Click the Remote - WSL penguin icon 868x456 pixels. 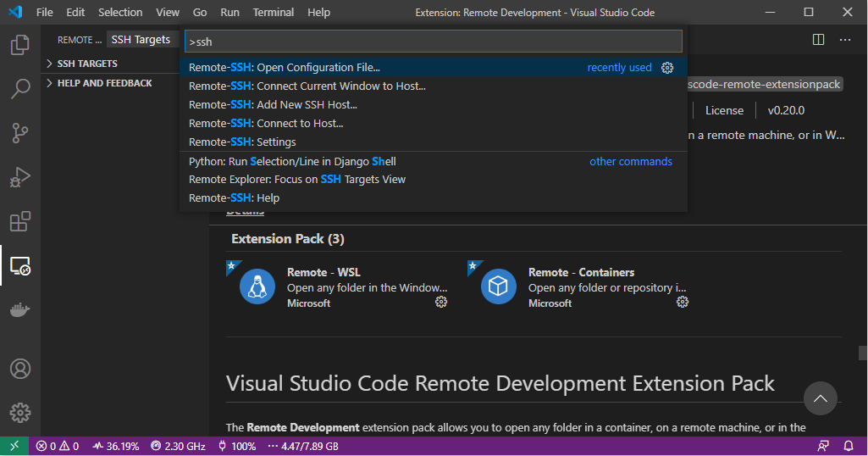[x=257, y=286]
